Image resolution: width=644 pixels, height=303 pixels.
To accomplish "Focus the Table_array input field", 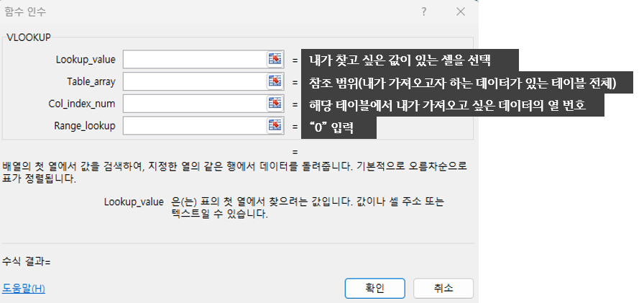I will (x=195, y=81).
